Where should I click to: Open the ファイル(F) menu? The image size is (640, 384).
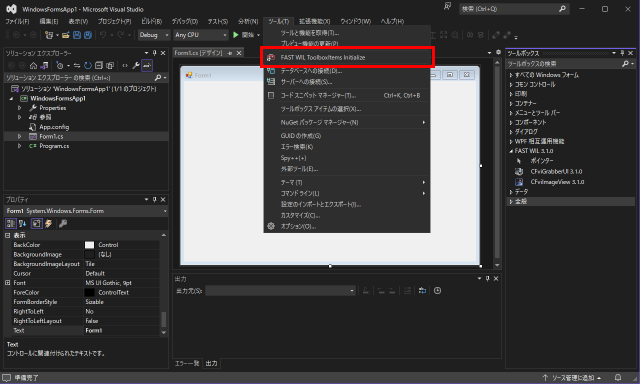(17, 21)
